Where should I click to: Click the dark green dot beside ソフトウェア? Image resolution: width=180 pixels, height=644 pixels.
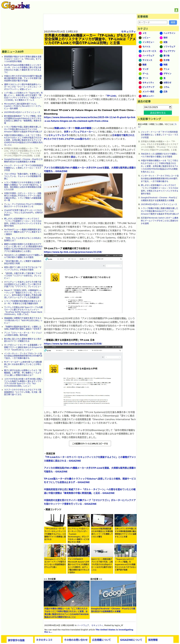pos(161,47)
